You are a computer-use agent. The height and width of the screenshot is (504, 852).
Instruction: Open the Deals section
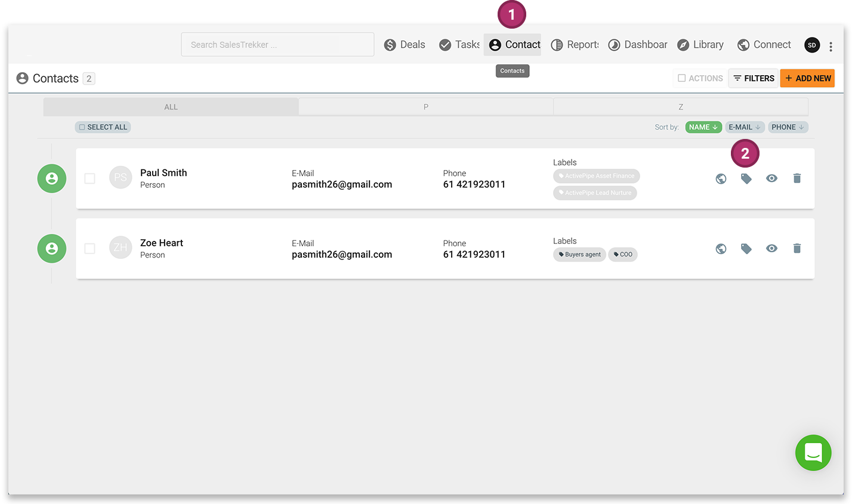(405, 45)
